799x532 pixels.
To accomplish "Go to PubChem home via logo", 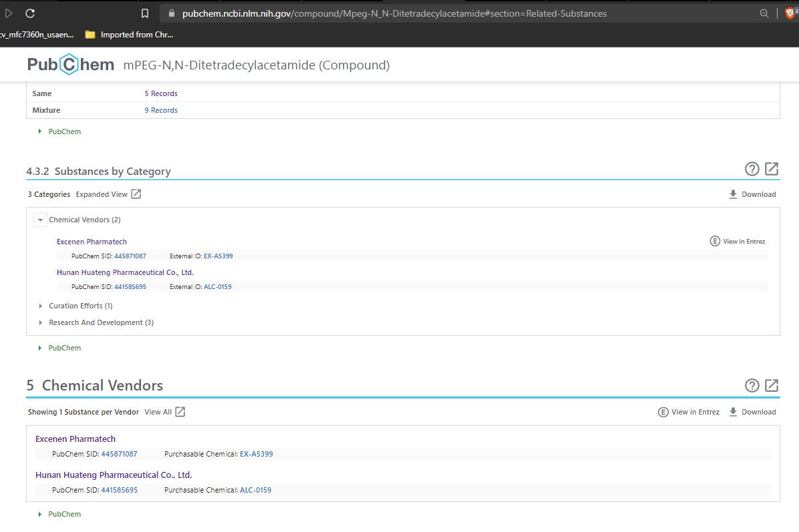I will click(71, 65).
